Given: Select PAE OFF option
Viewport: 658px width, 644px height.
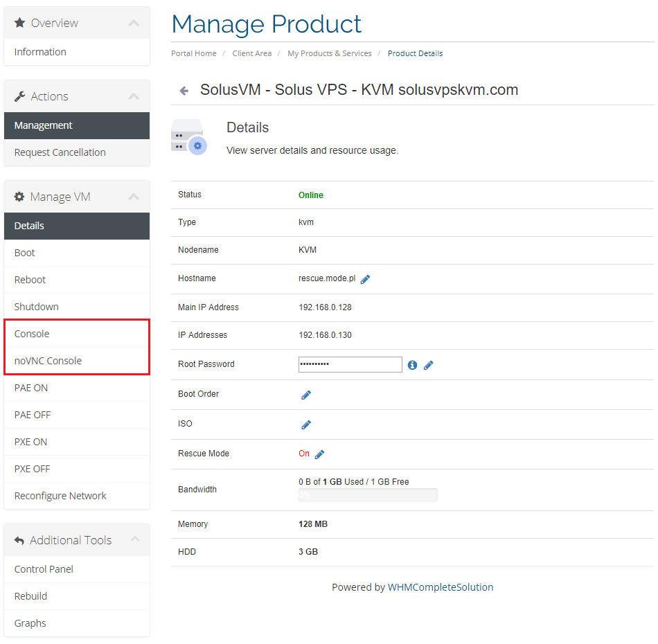Looking at the screenshot, I should (x=77, y=415).
